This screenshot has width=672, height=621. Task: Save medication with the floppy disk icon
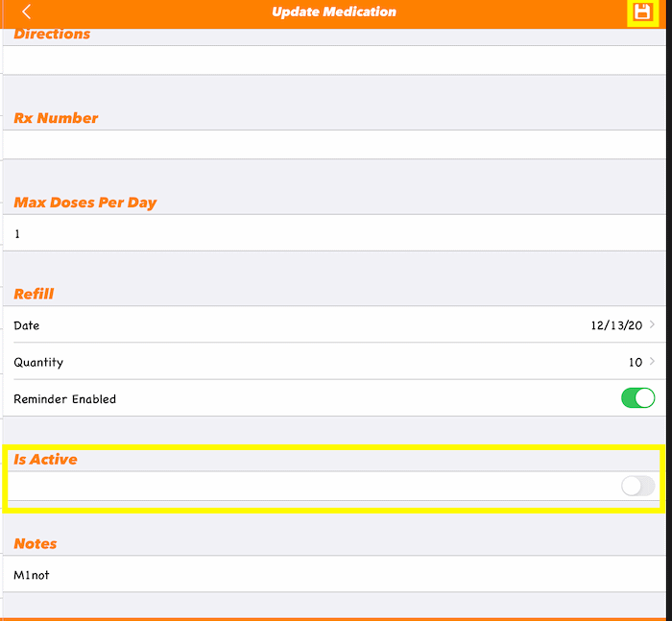coord(642,12)
